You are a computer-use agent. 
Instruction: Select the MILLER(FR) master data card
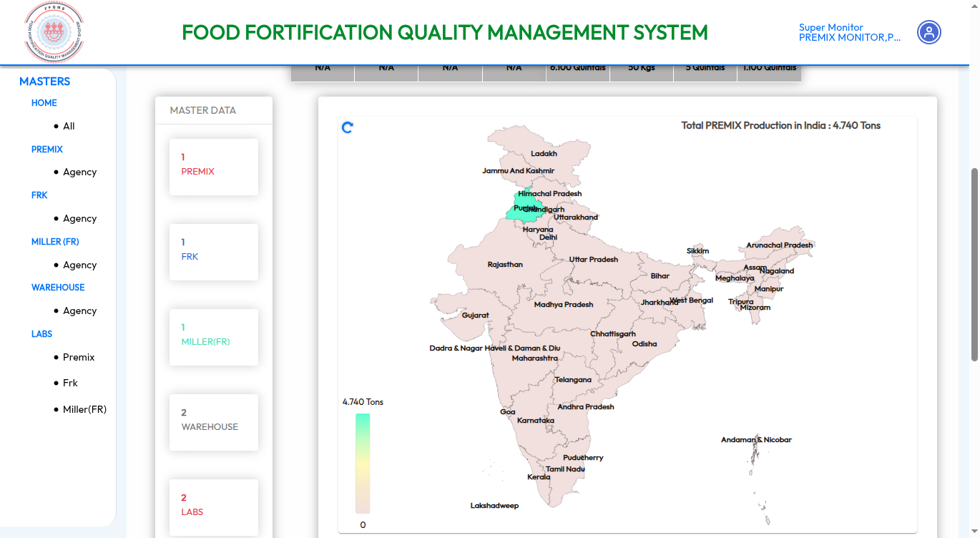pos(213,337)
